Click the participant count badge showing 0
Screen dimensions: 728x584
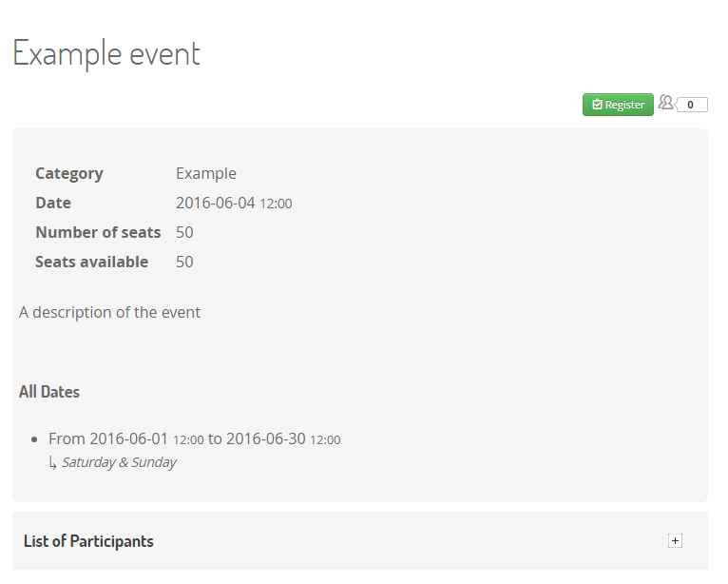point(691,105)
